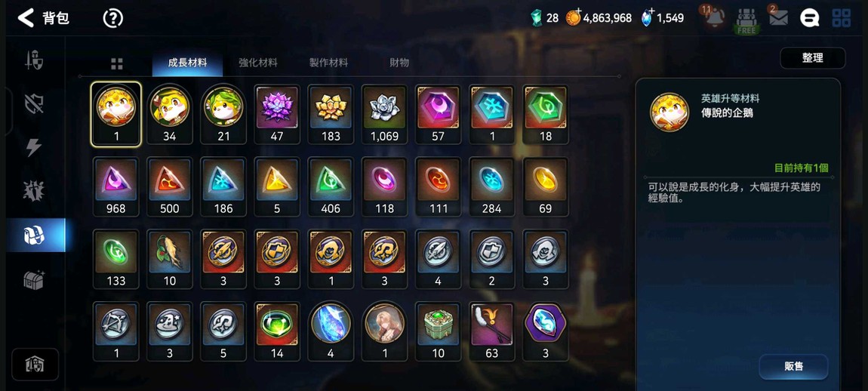Viewport: 868px width, 391px height.
Task: Open the treasure chest sidebar category
Action: tap(34, 279)
